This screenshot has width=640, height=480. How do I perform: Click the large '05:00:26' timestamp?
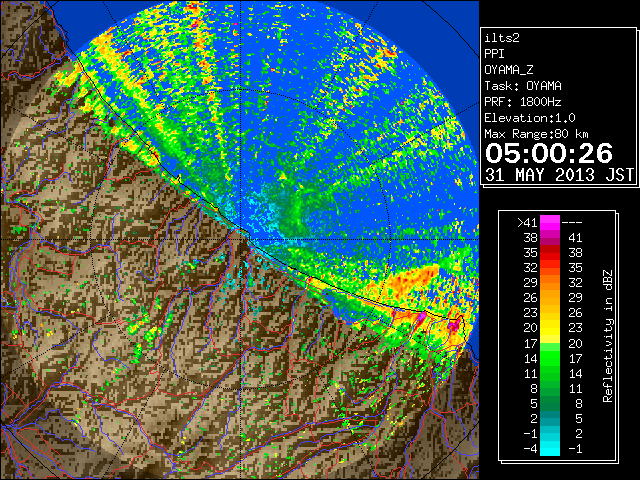(549, 153)
